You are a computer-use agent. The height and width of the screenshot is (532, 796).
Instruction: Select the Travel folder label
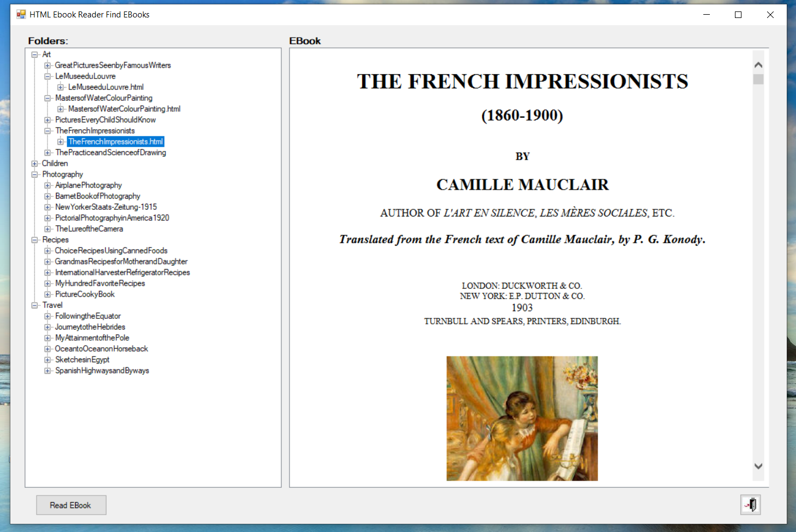point(52,305)
